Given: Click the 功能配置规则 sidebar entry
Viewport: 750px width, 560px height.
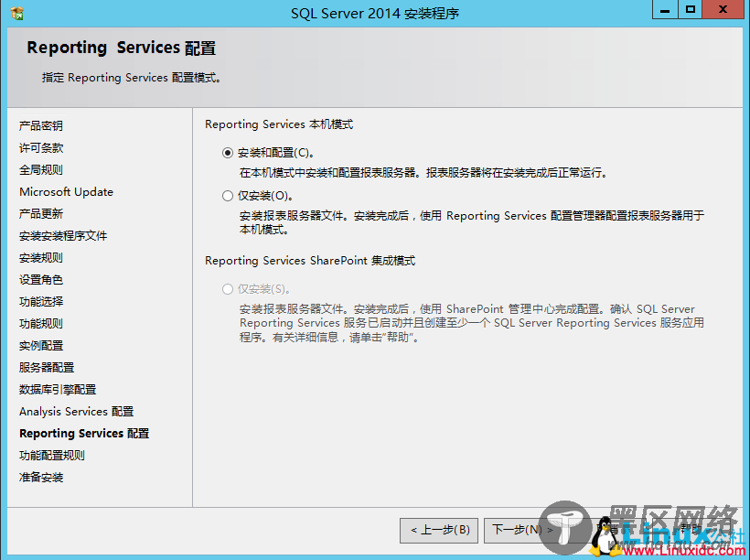Looking at the screenshot, I should click(x=52, y=456).
